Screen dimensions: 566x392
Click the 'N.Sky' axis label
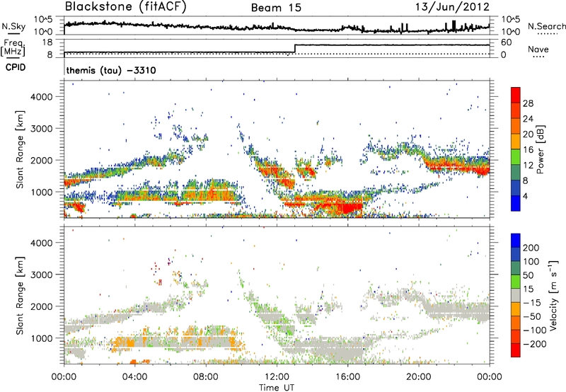tap(13, 26)
